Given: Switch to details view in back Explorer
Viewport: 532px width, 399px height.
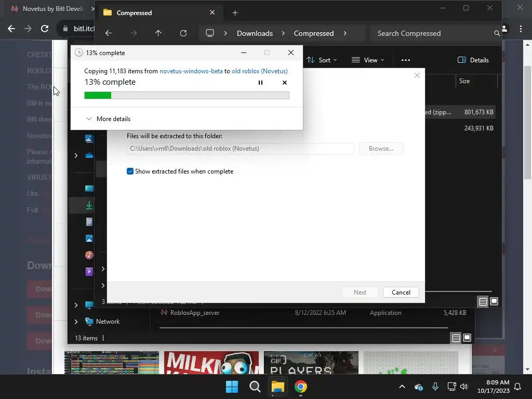Looking at the screenshot, I should [x=456, y=338].
